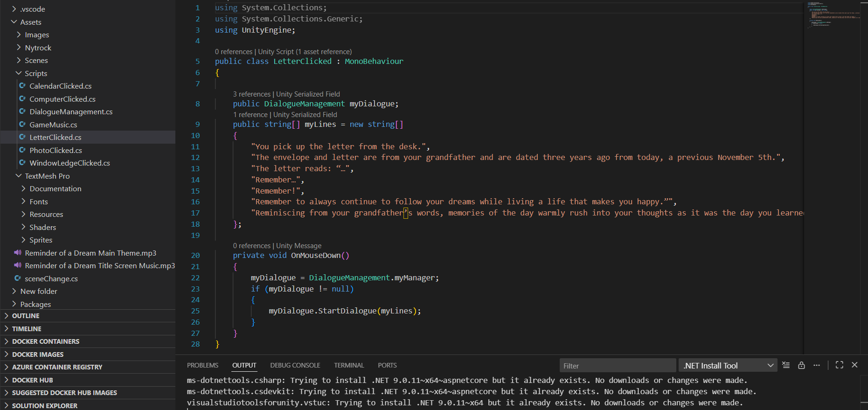This screenshot has height=410, width=868.
Task: Open DialogueManagement.cs file
Action: click(x=71, y=111)
